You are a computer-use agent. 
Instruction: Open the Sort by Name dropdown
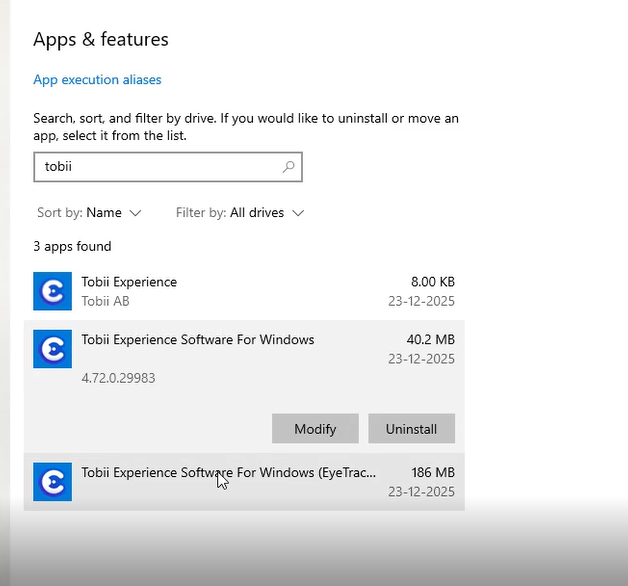(x=89, y=213)
